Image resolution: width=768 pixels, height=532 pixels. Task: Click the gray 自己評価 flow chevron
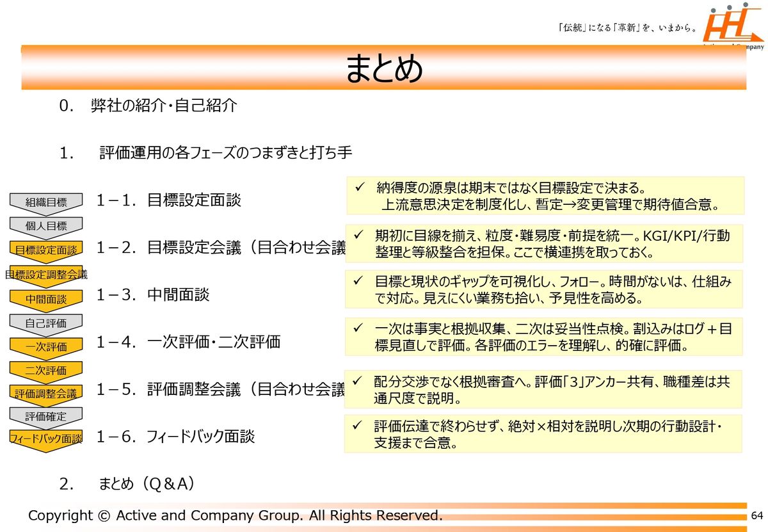tap(46, 323)
